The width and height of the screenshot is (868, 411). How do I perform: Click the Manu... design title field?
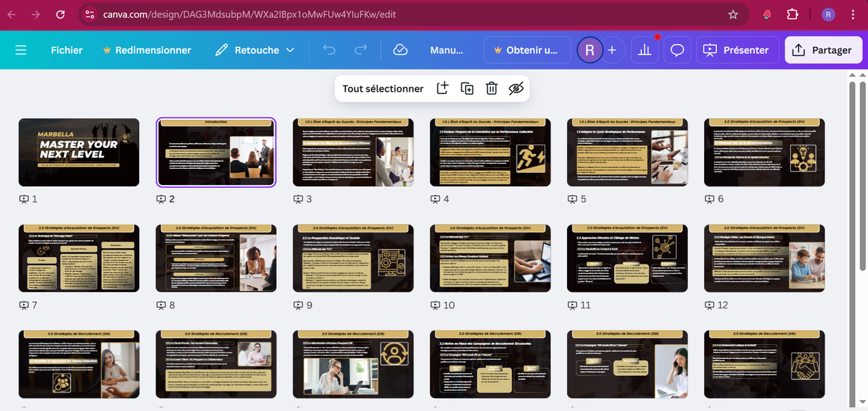tap(446, 50)
